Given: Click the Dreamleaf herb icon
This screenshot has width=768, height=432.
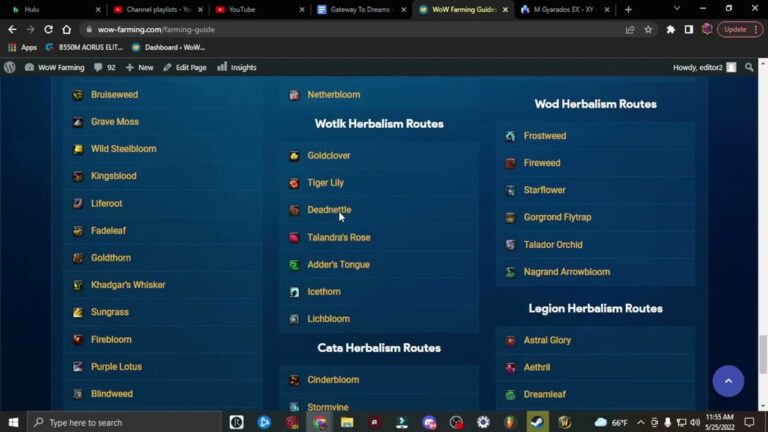Looking at the screenshot, I should pyautogui.click(x=510, y=395).
